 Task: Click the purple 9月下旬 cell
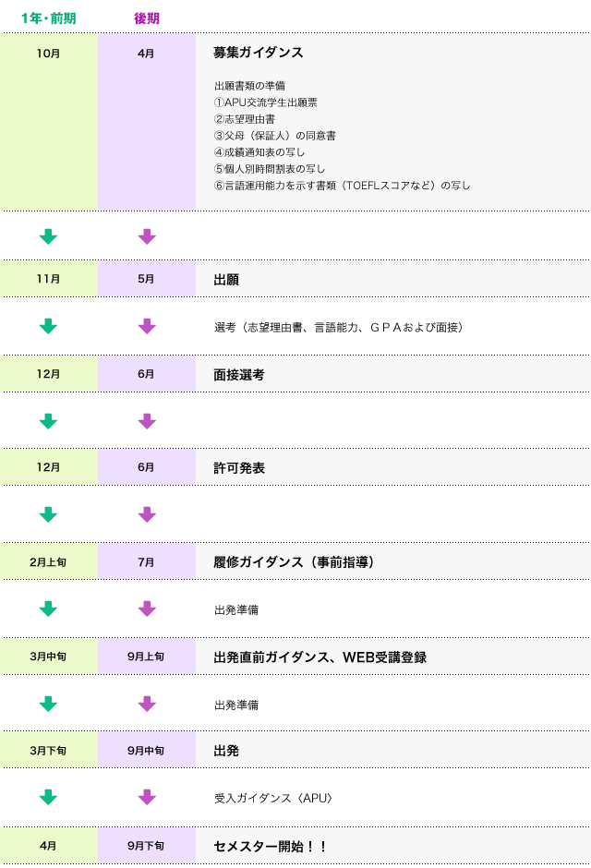[146, 846]
